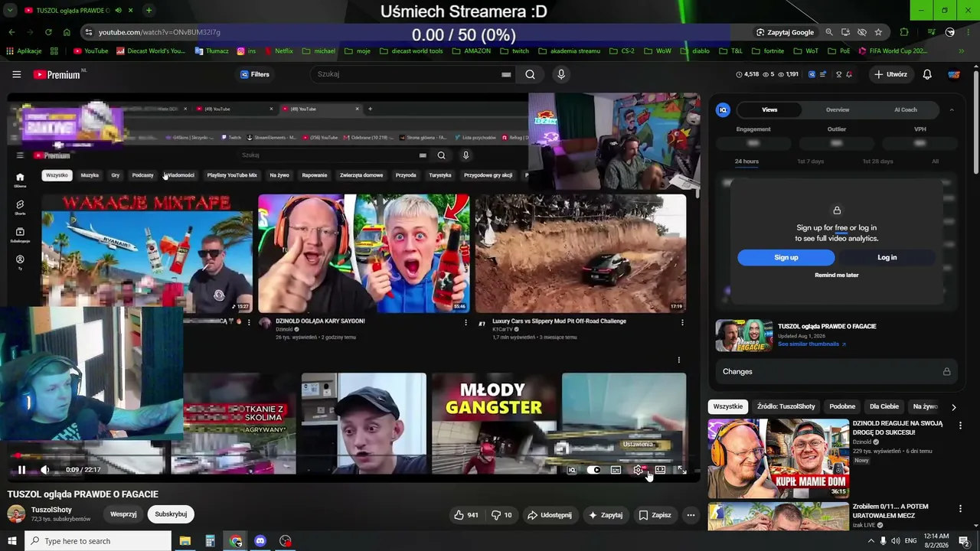The width and height of the screenshot is (980, 551).
Task: Open the Netflix bookmark
Action: coord(278,51)
